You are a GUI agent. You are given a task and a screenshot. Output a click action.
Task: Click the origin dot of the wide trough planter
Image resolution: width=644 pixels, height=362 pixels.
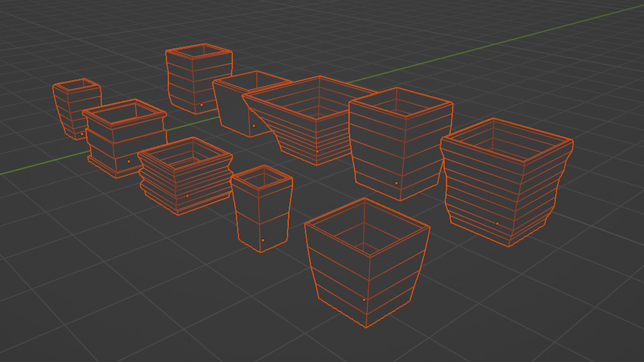coord(317,151)
